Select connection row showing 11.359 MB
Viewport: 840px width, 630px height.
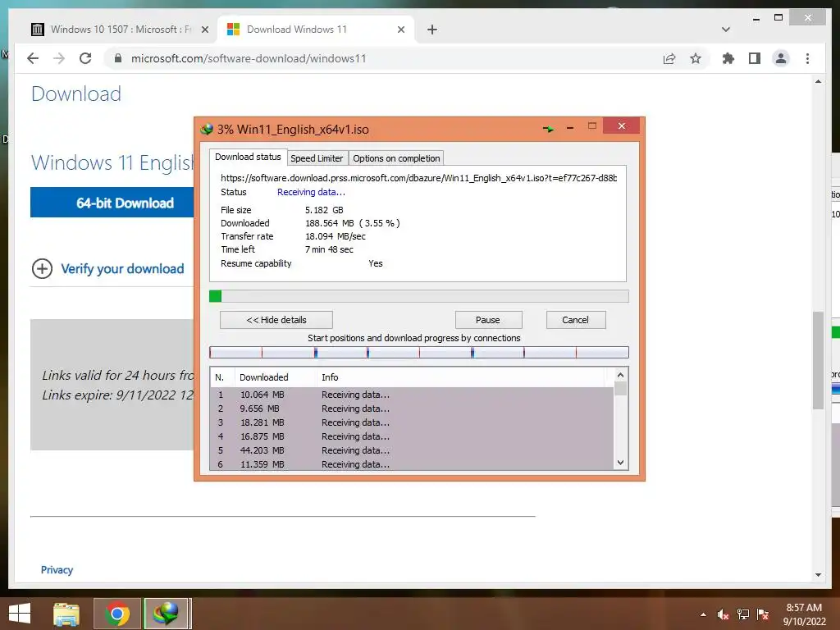[x=412, y=464]
